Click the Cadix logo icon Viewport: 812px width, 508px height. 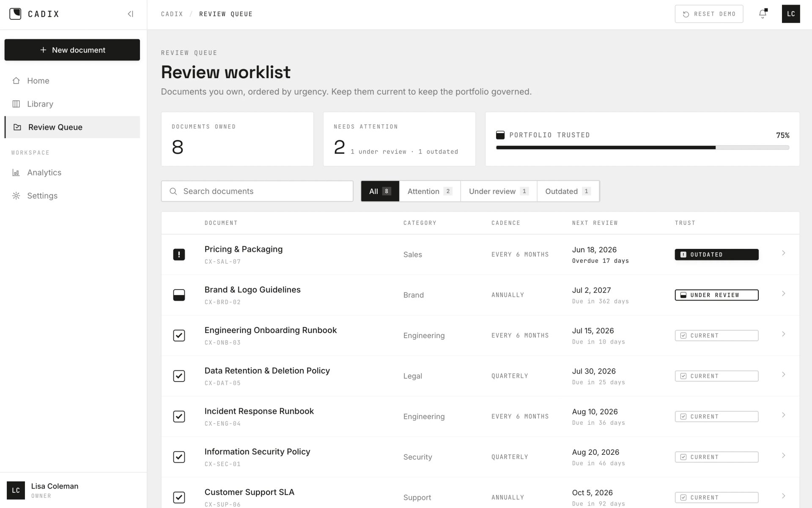15,14
